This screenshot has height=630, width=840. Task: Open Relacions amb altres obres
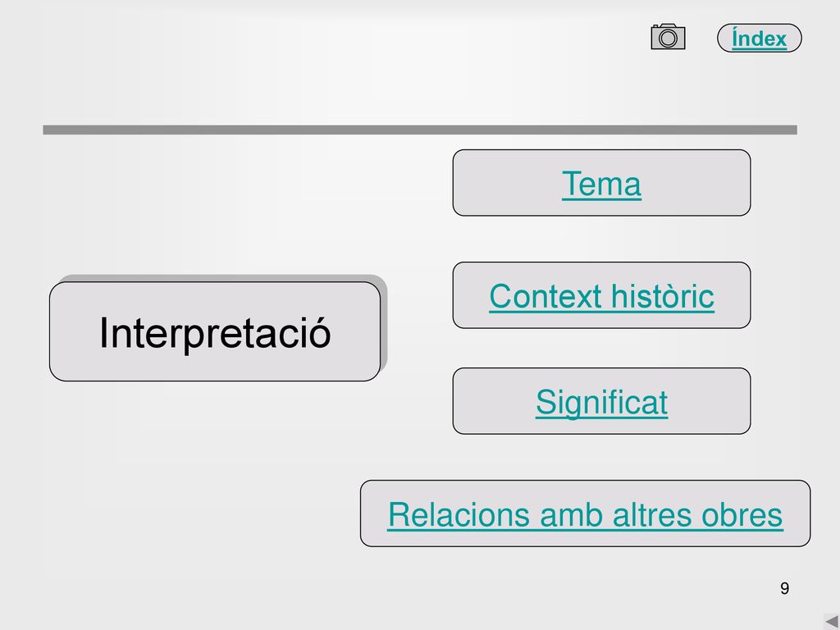[x=585, y=515]
